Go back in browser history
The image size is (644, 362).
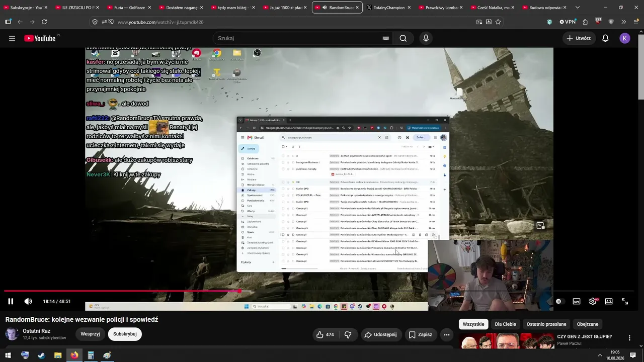(x=20, y=22)
